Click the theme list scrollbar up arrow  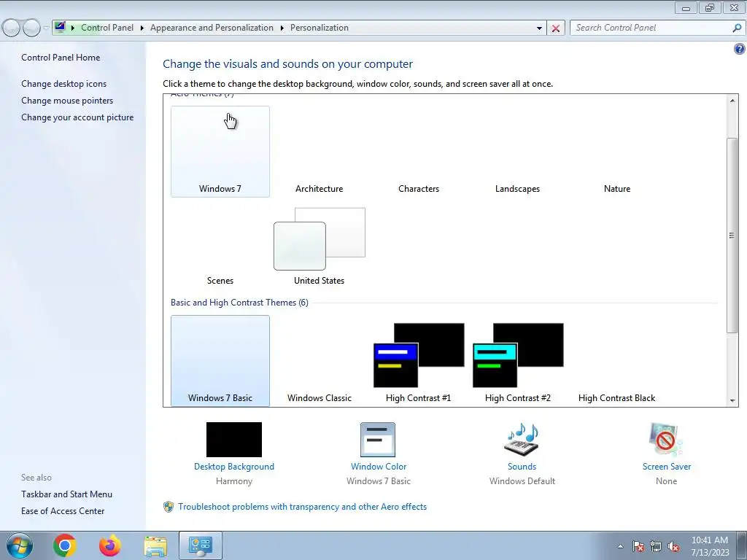[x=732, y=101]
